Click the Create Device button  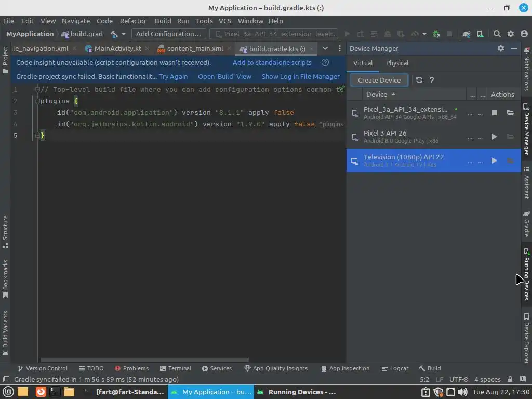pos(379,80)
